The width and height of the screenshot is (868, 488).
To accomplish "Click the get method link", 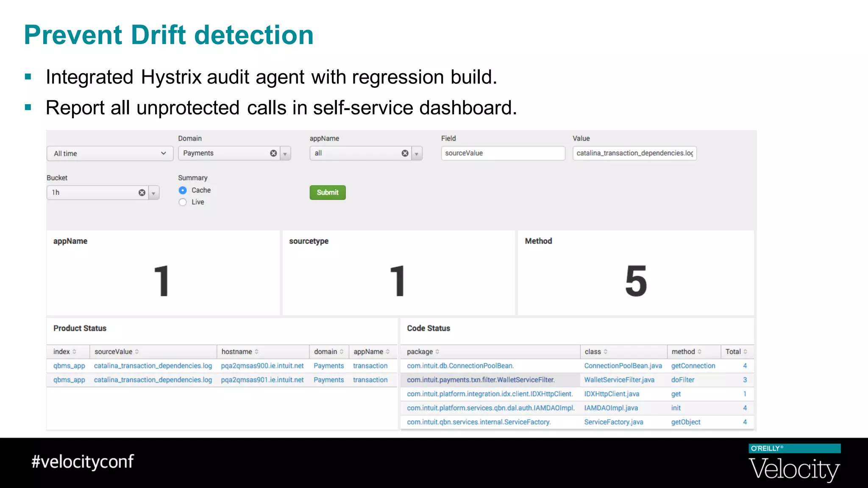I will pos(676,394).
